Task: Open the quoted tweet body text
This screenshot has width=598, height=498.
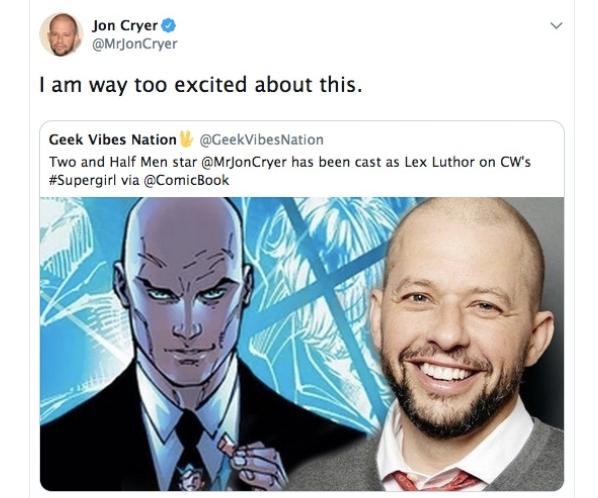Action: [x=290, y=171]
